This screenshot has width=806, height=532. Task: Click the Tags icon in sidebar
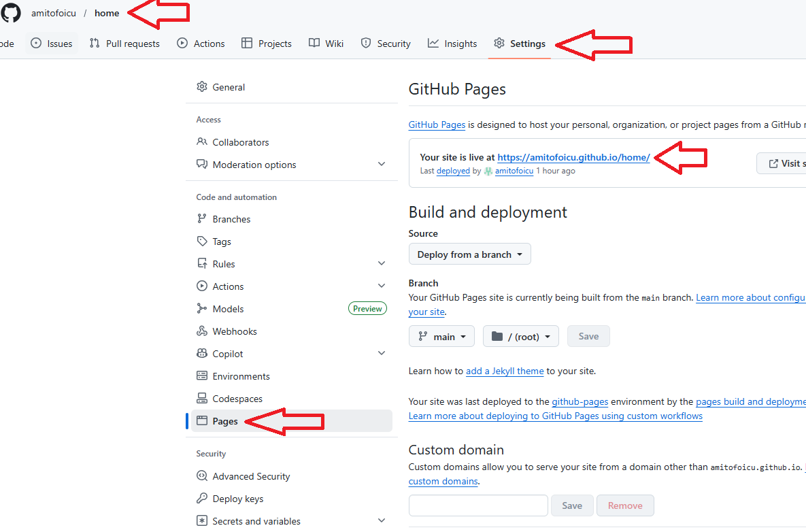(x=202, y=241)
